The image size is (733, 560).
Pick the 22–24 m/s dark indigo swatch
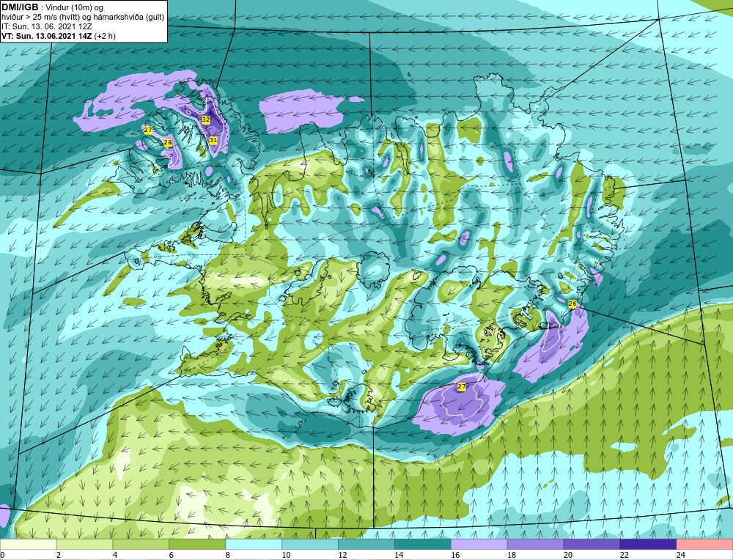coord(648,545)
